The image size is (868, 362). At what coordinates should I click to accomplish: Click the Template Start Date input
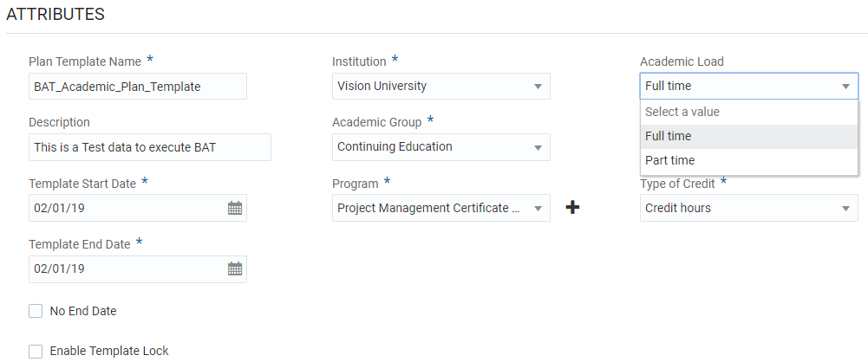click(126, 208)
